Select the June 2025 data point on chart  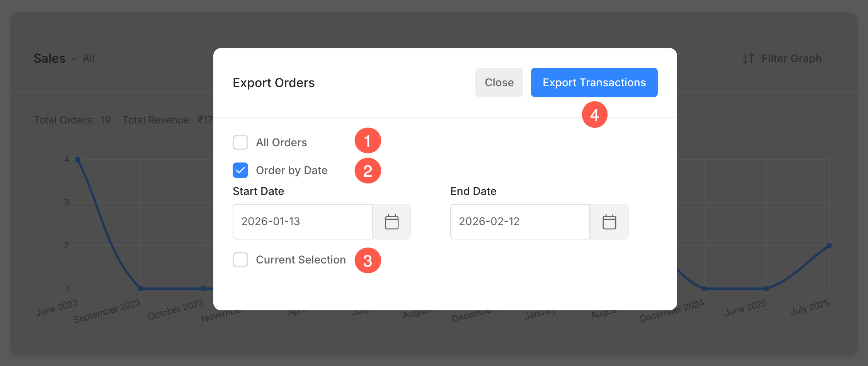coord(766,289)
